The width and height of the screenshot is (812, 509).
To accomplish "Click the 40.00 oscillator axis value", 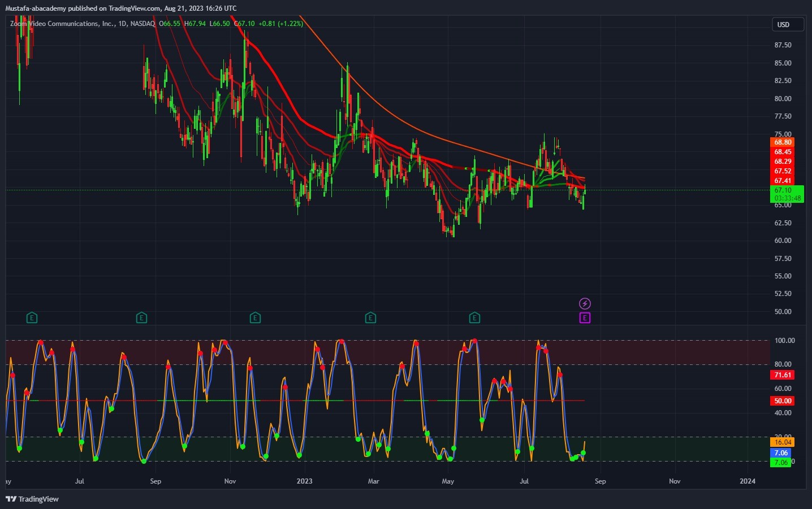I will [783, 413].
